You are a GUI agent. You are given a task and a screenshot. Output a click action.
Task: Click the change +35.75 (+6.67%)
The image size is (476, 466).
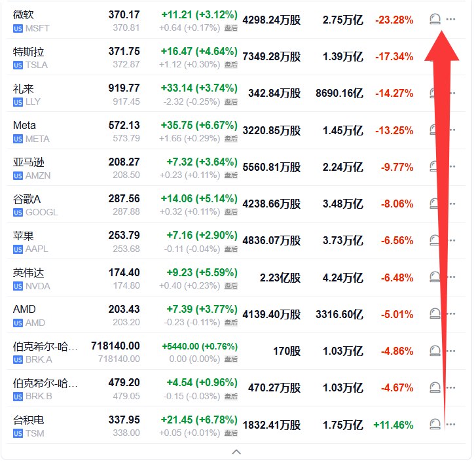click(x=199, y=125)
